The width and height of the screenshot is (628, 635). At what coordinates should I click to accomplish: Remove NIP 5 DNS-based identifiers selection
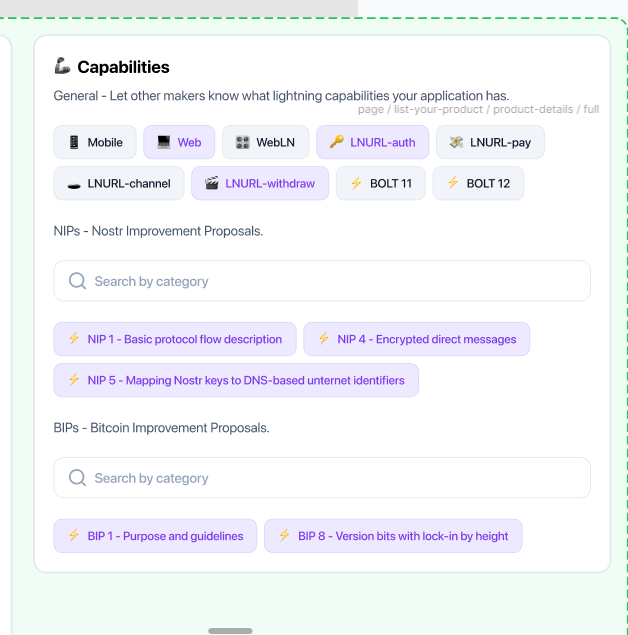(x=236, y=380)
